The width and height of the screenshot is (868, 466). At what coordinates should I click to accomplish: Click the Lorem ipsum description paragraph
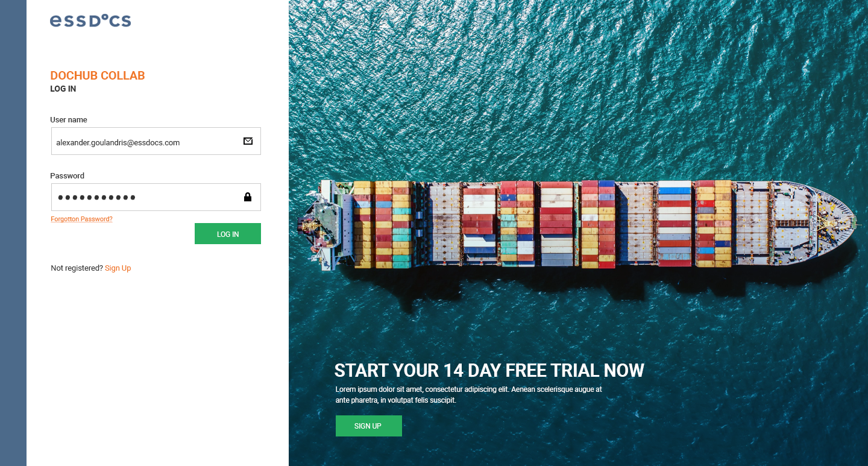tap(469, 395)
